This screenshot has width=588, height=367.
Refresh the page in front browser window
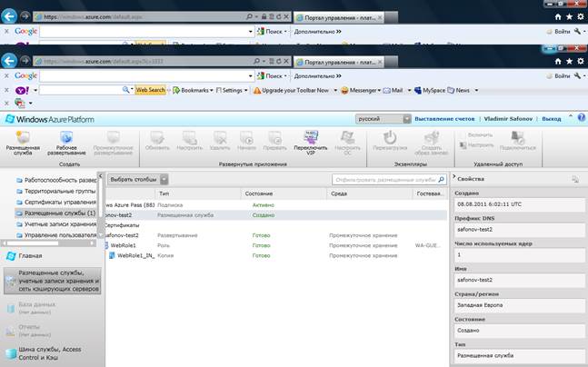pyautogui.click(x=279, y=61)
